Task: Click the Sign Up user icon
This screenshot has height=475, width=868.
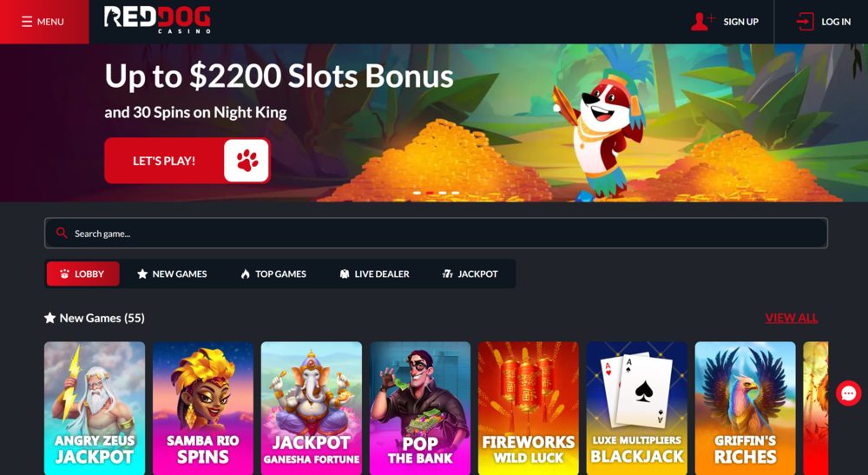Action: pyautogui.click(x=702, y=22)
